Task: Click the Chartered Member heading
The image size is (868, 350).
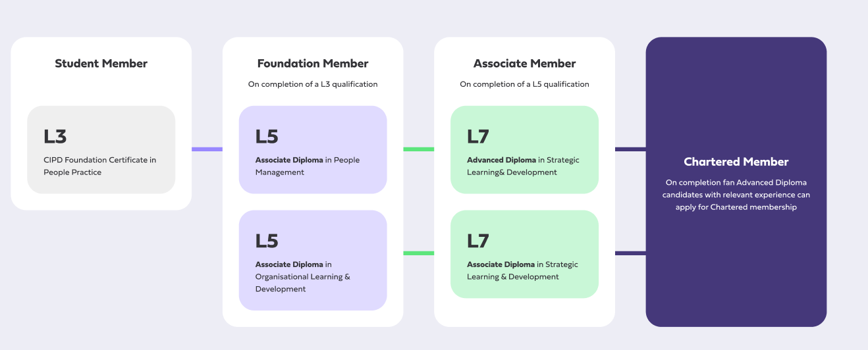Action: [x=736, y=162]
